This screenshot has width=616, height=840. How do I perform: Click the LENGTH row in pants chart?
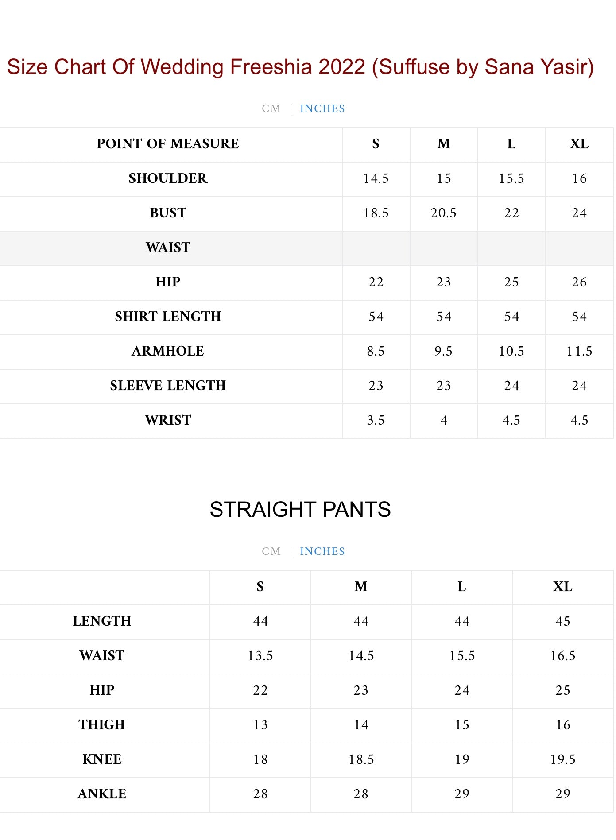(102, 621)
